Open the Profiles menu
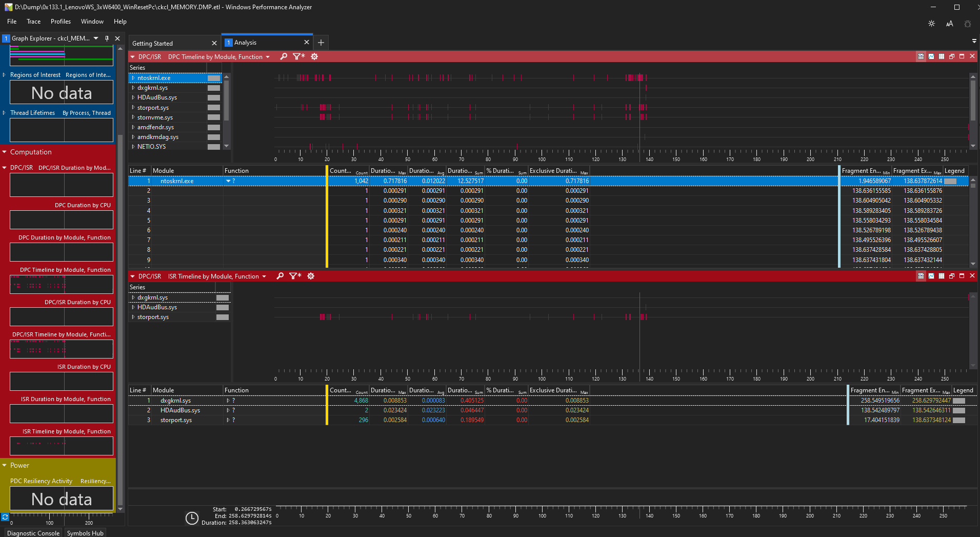980x537 pixels. click(61, 22)
